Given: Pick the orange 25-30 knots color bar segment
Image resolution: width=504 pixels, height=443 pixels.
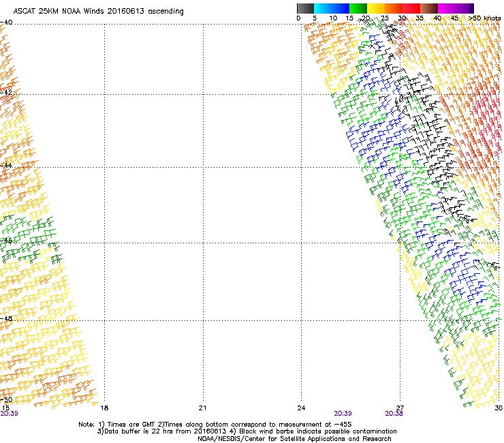Looking at the screenshot, I should (394, 8).
